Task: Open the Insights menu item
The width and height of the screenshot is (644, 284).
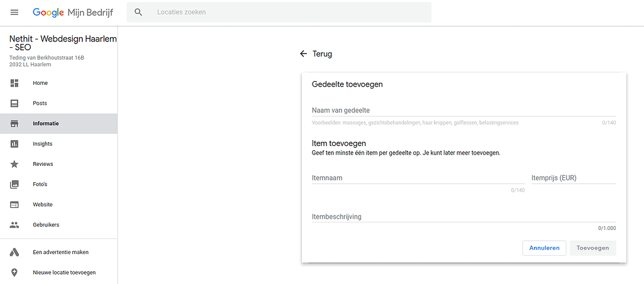Action: coord(58,144)
